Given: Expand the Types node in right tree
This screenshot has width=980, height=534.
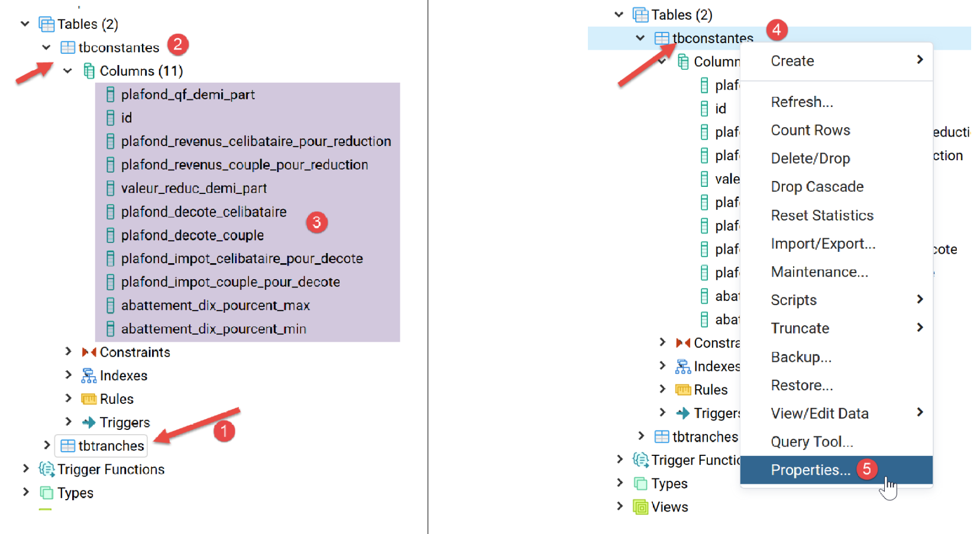Looking at the screenshot, I should [619, 483].
